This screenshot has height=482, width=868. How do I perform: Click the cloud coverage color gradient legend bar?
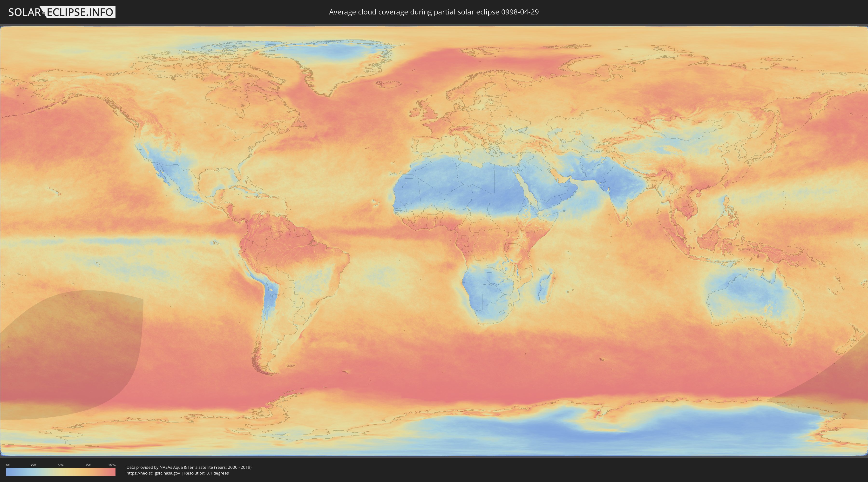61,472
